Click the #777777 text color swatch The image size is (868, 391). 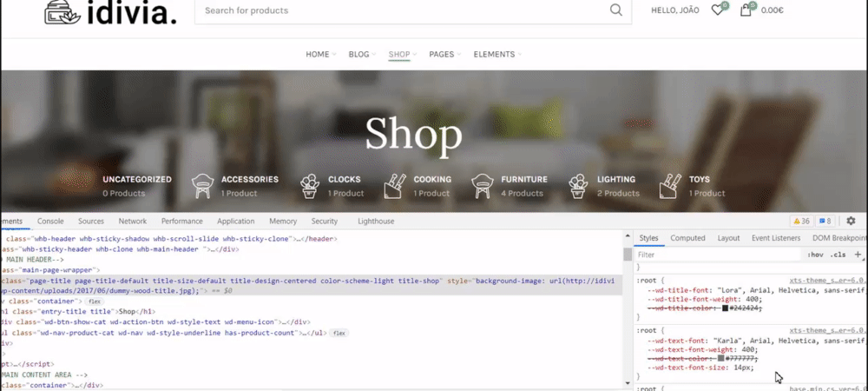[721, 358]
